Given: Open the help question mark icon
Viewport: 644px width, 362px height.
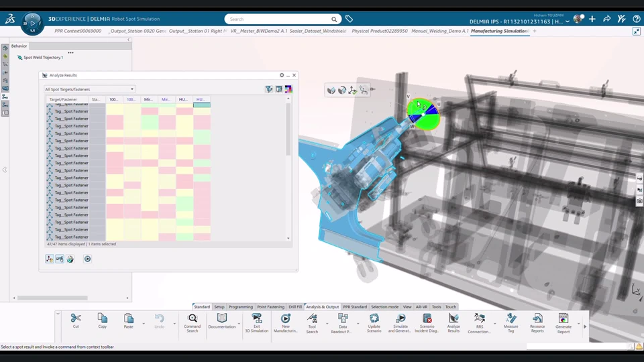Looking at the screenshot, I should click(x=636, y=19).
